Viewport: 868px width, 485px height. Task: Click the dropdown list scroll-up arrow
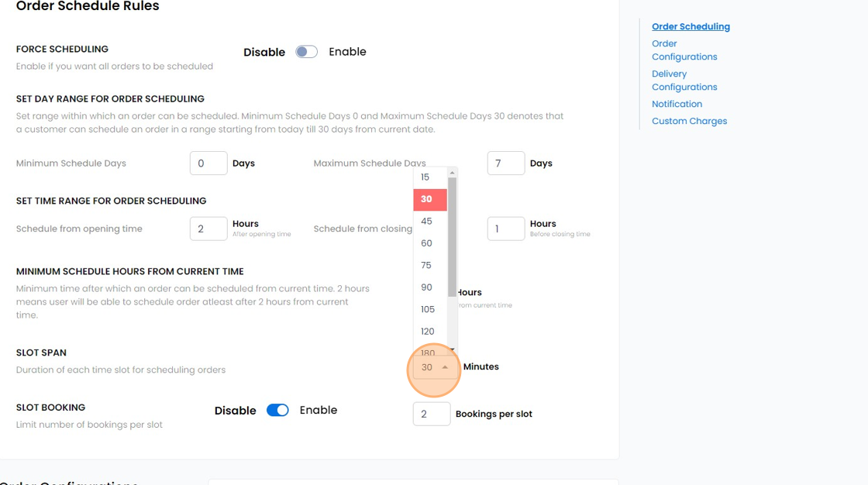[452, 173]
